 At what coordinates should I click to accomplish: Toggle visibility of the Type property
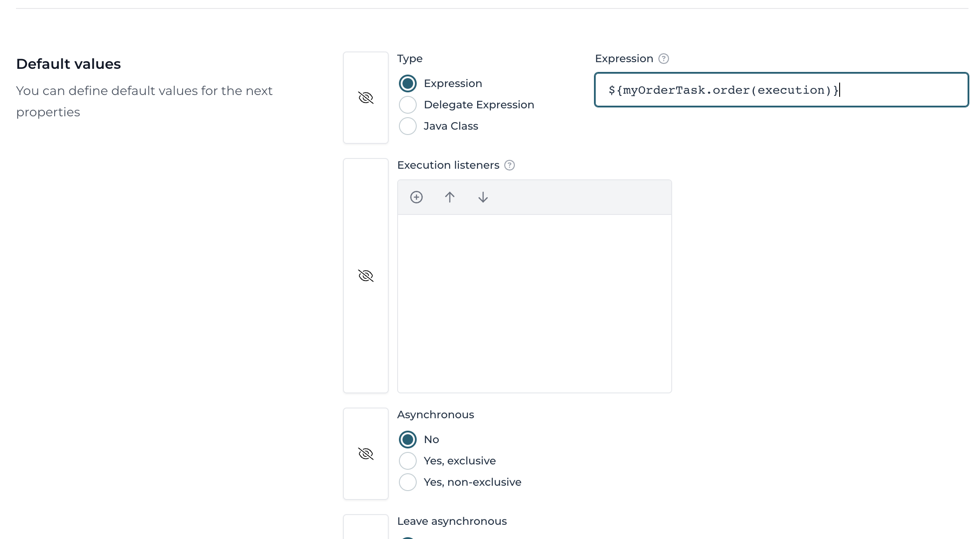pyautogui.click(x=365, y=98)
